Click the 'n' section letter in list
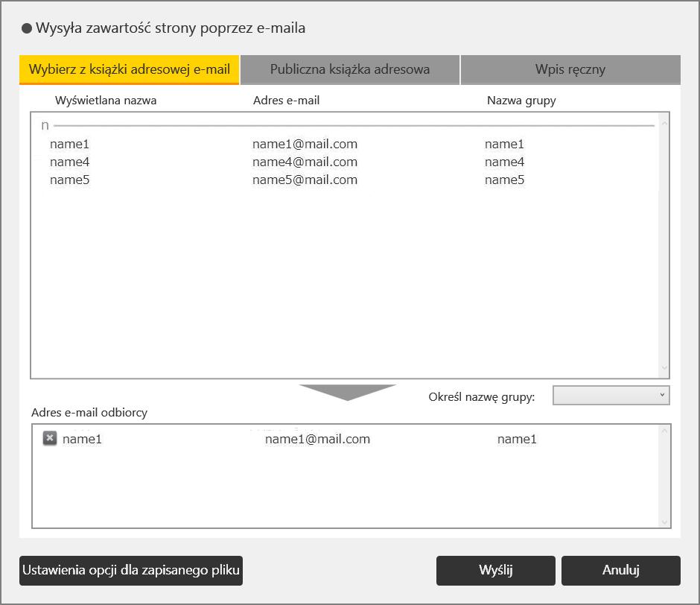Image resolution: width=700 pixels, height=605 pixels. click(45, 126)
